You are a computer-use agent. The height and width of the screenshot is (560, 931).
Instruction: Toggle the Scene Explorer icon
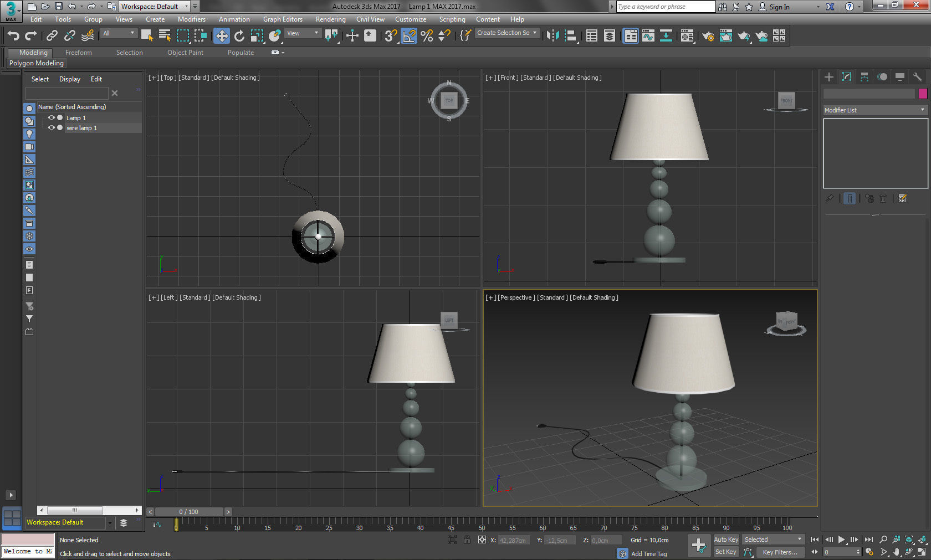pyautogui.click(x=592, y=36)
